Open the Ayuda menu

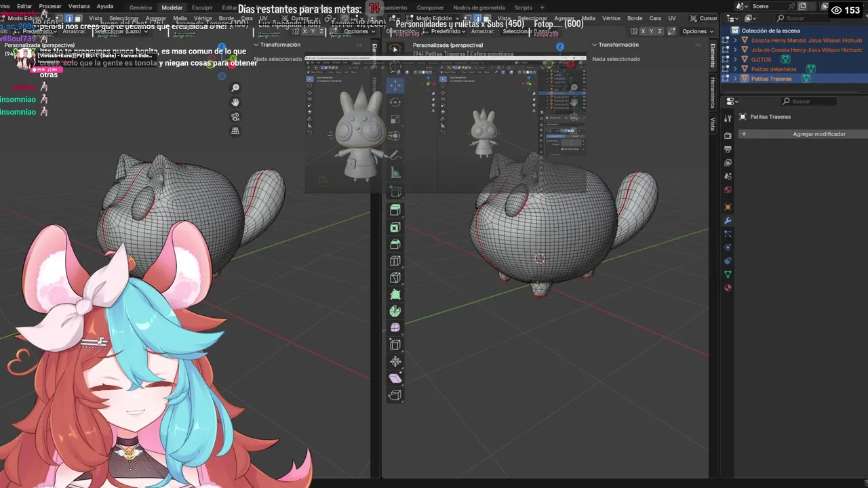[105, 7]
